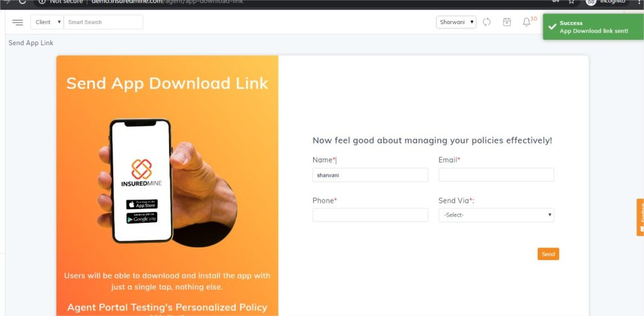Click the browser bookmark star icon

tap(571, 2)
